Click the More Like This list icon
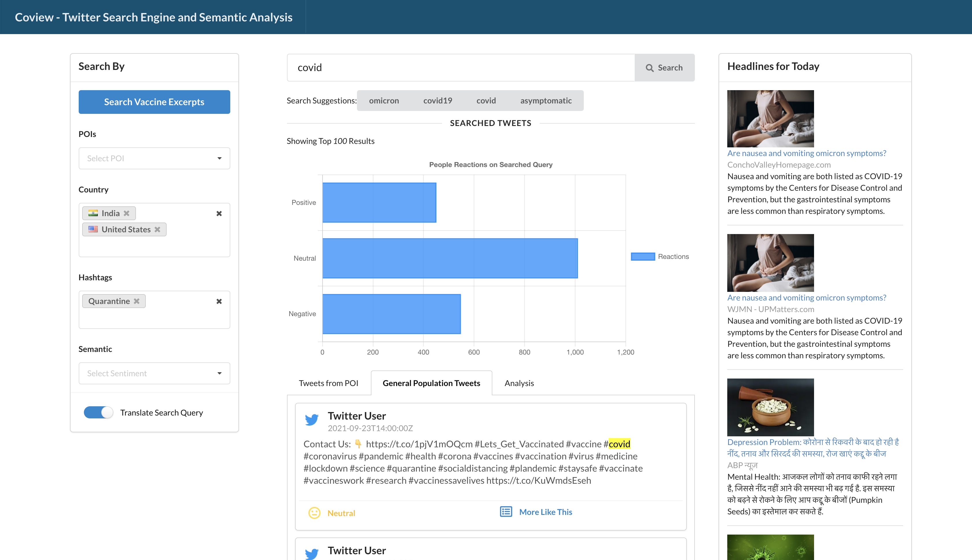This screenshot has height=560, width=972. point(506,511)
